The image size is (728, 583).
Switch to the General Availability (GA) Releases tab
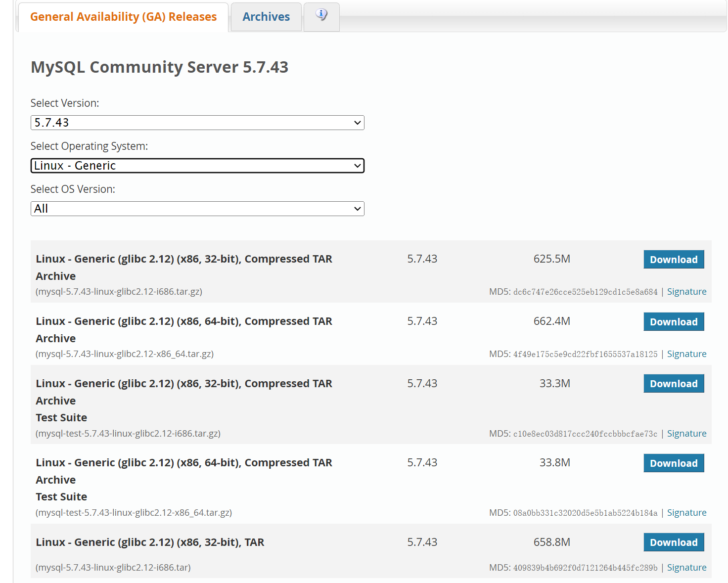click(x=123, y=17)
